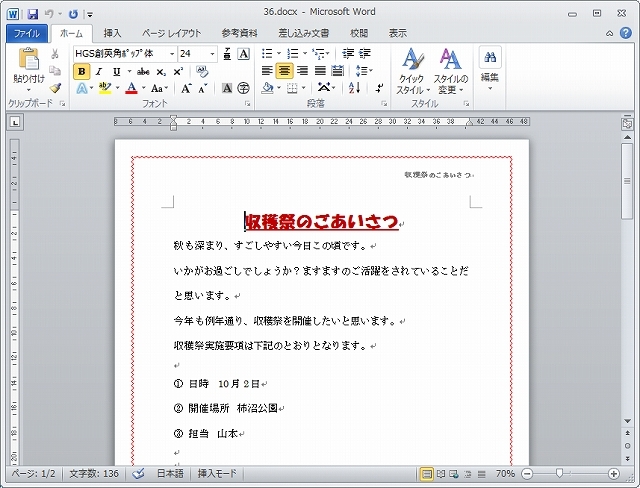Click the spelling check icon in status bar
Image resolution: width=640 pixels, height=488 pixels.
pyautogui.click(x=138, y=473)
